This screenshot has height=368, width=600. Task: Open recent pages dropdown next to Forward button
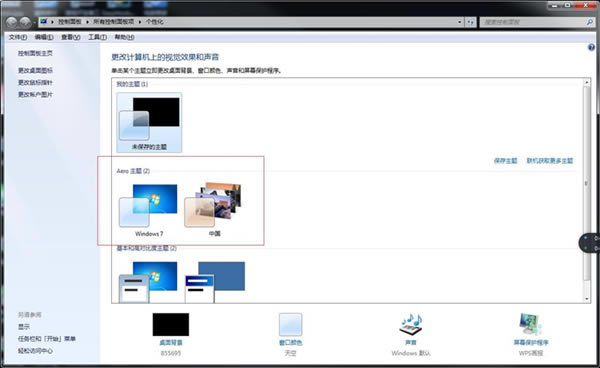click(x=34, y=23)
